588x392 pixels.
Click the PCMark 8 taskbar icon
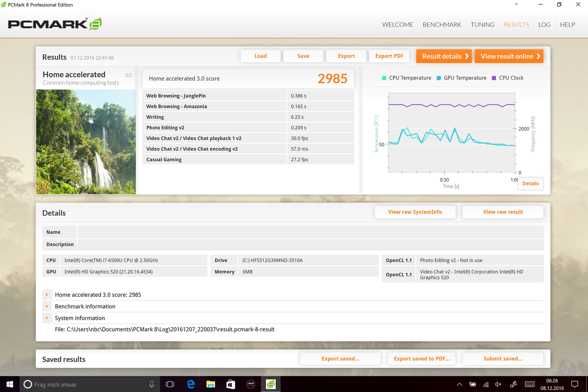271,384
